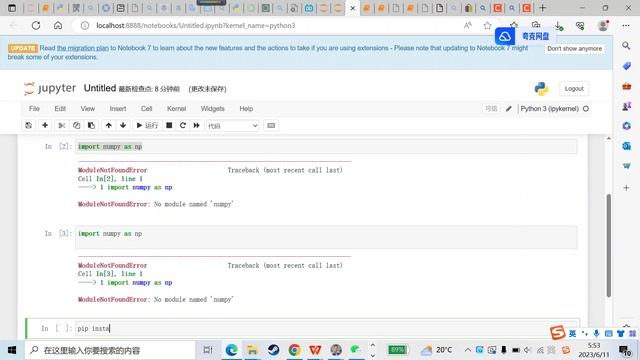640x360 pixels.
Task: Close the current browser tab
Action: 353,8
